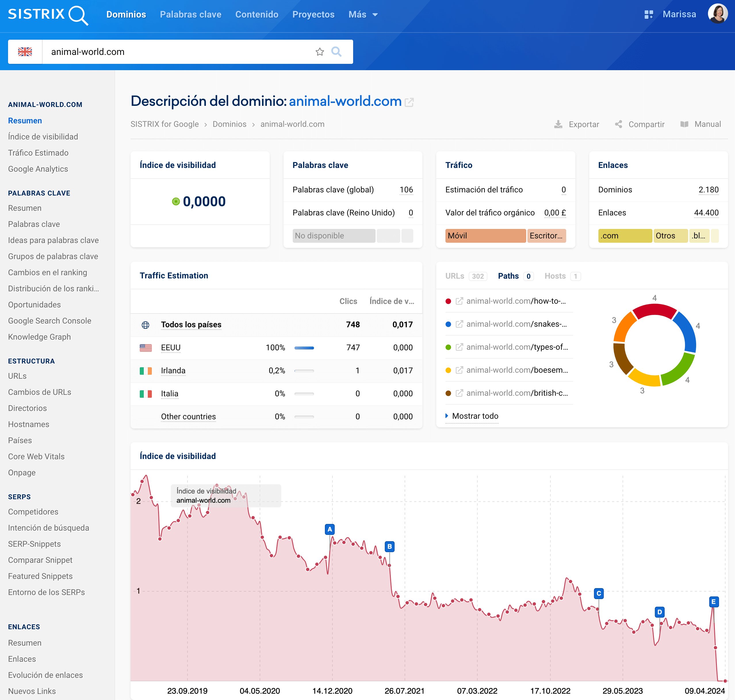This screenshot has width=735, height=700.
Task: Open Palabras clave top menu
Action: pos(190,15)
